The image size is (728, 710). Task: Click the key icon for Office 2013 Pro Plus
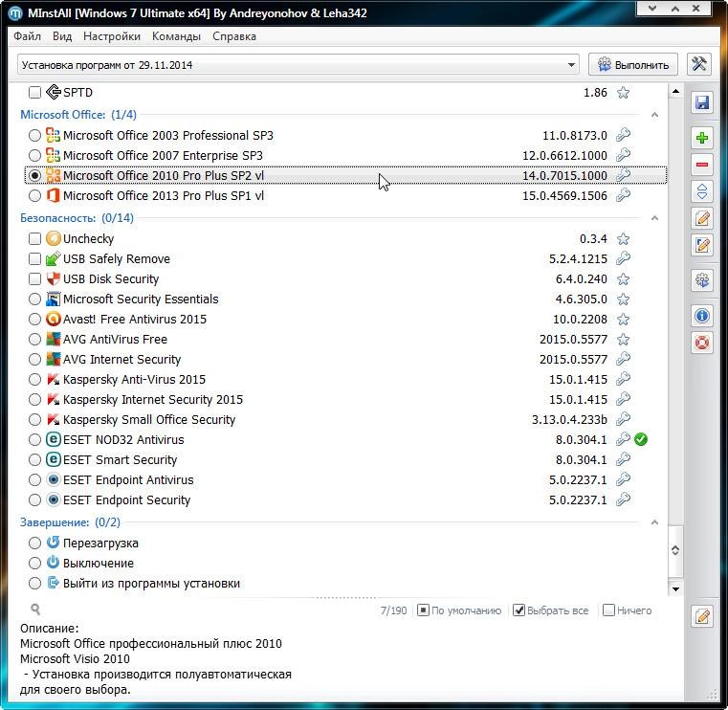click(x=623, y=195)
